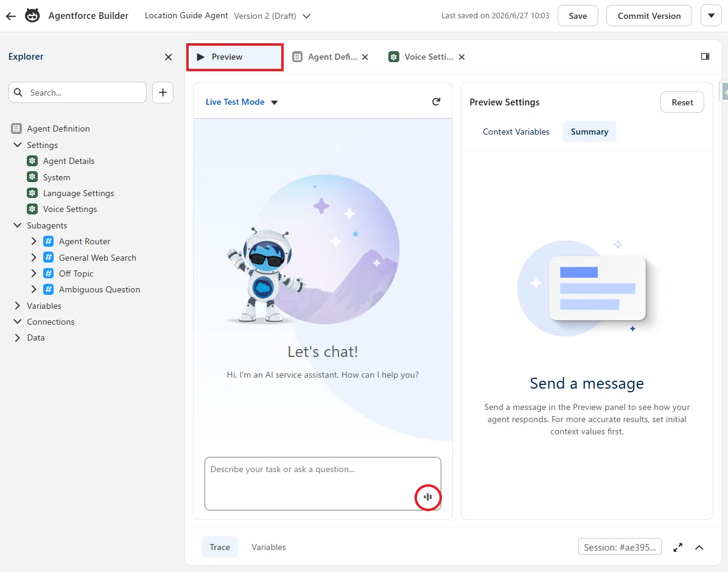Focus the Explorer search field
The height and width of the screenshot is (572, 728).
tap(77, 93)
